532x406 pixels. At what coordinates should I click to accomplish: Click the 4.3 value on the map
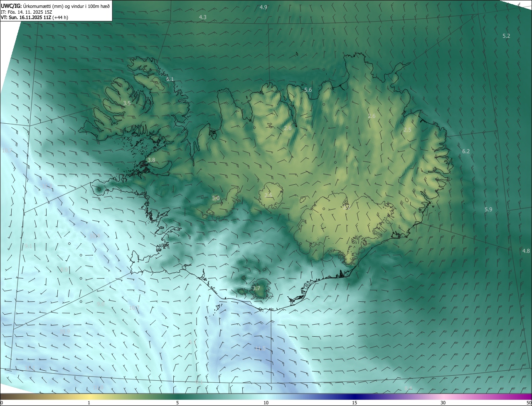tap(203, 17)
